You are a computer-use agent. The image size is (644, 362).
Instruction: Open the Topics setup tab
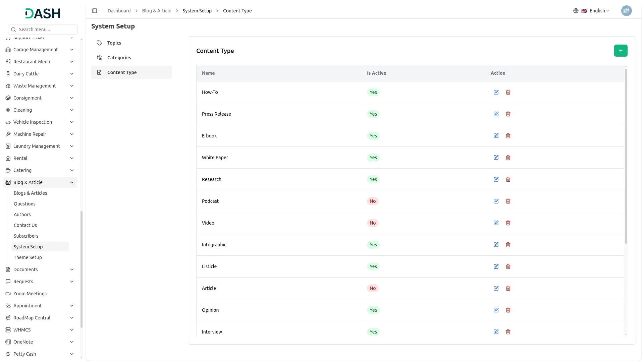[114, 43]
